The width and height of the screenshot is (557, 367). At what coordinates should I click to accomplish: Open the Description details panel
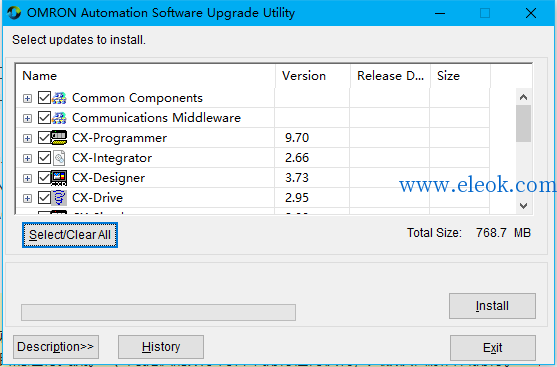click(56, 347)
